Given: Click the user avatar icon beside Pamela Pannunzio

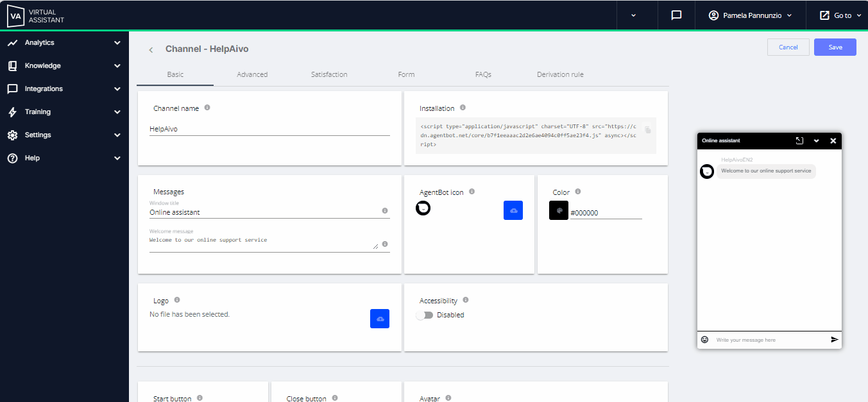Looking at the screenshot, I should (713, 15).
